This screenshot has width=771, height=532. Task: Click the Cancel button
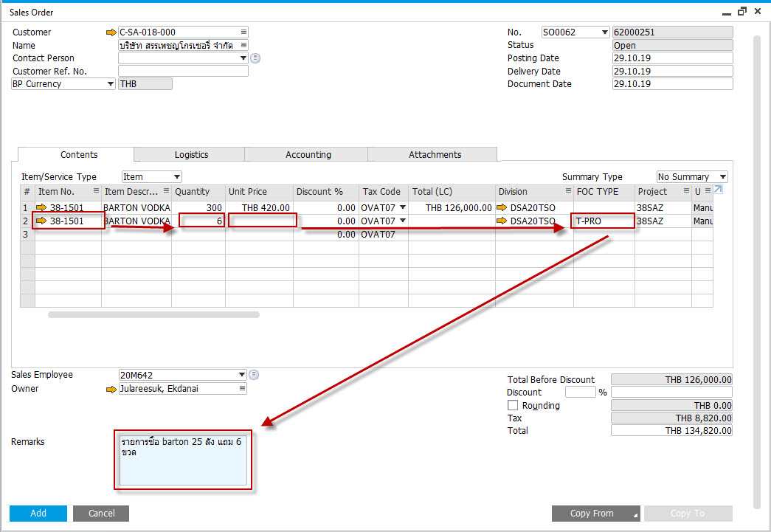click(x=101, y=514)
